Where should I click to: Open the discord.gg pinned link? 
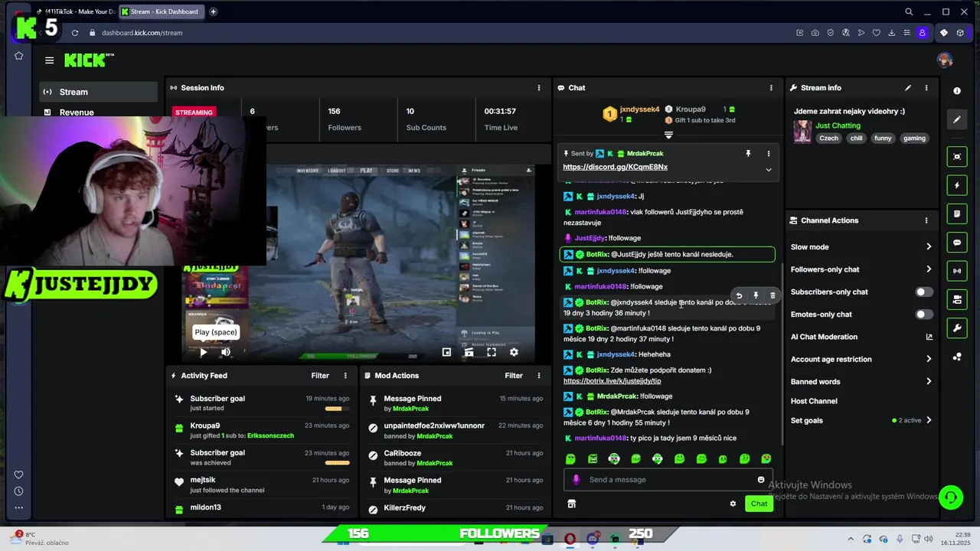pyautogui.click(x=615, y=167)
